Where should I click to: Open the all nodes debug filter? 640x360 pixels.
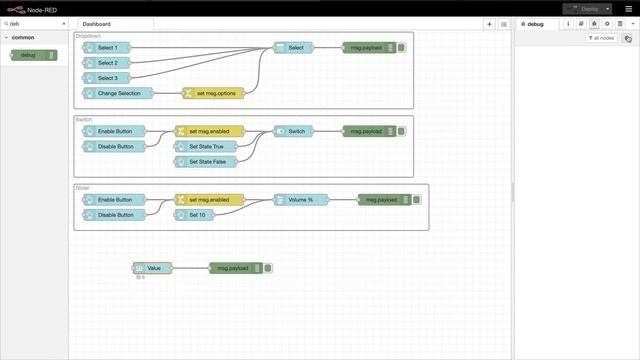[x=601, y=38]
